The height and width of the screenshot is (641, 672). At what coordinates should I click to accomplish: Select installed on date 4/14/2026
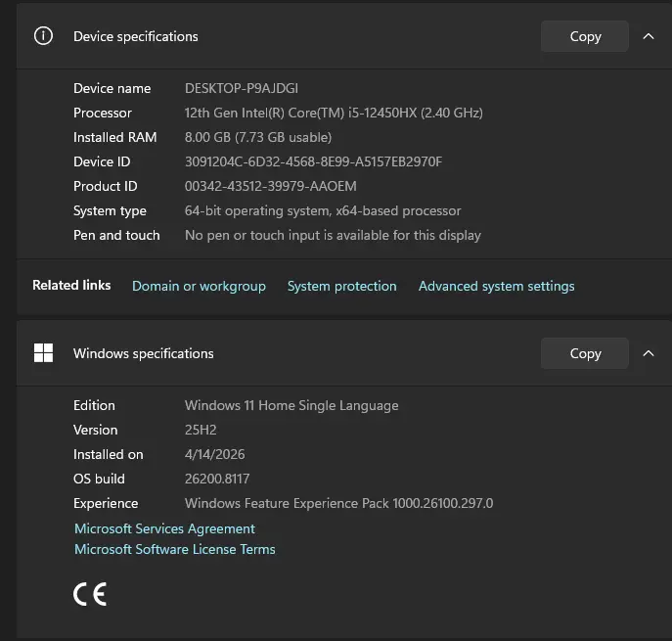215,454
